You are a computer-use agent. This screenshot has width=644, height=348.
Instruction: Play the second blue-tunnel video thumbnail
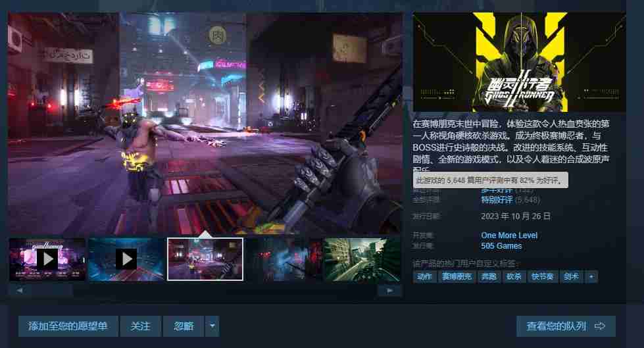[126, 259]
